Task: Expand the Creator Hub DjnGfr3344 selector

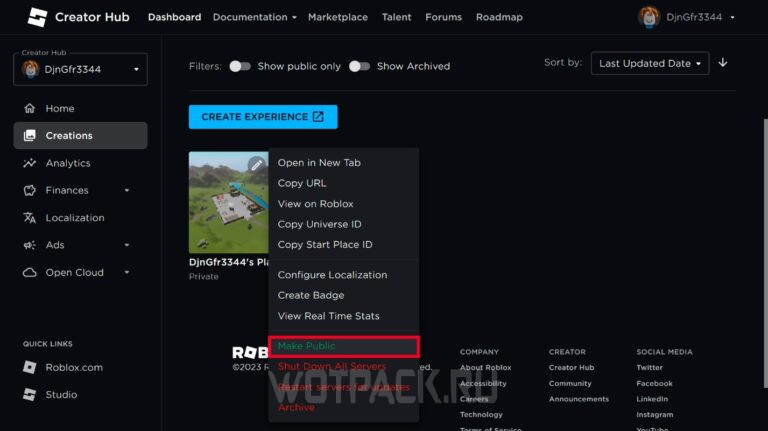Action: click(x=80, y=69)
